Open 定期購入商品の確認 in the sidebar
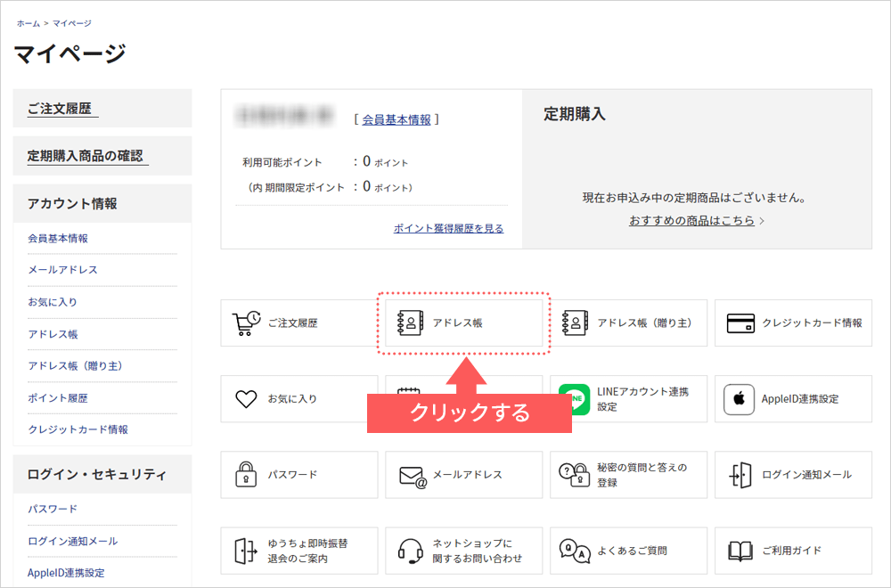Screen dimensions: 891x588 pyautogui.click(x=85, y=156)
